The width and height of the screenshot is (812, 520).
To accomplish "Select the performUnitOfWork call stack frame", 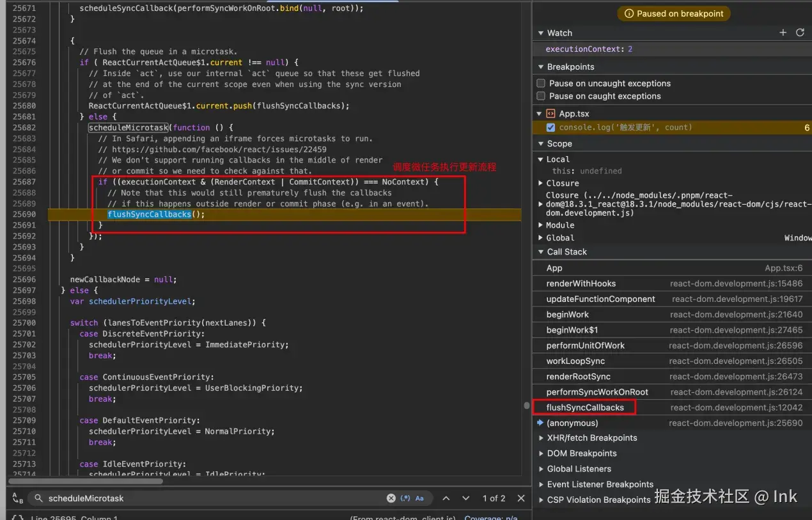I will point(672,345).
